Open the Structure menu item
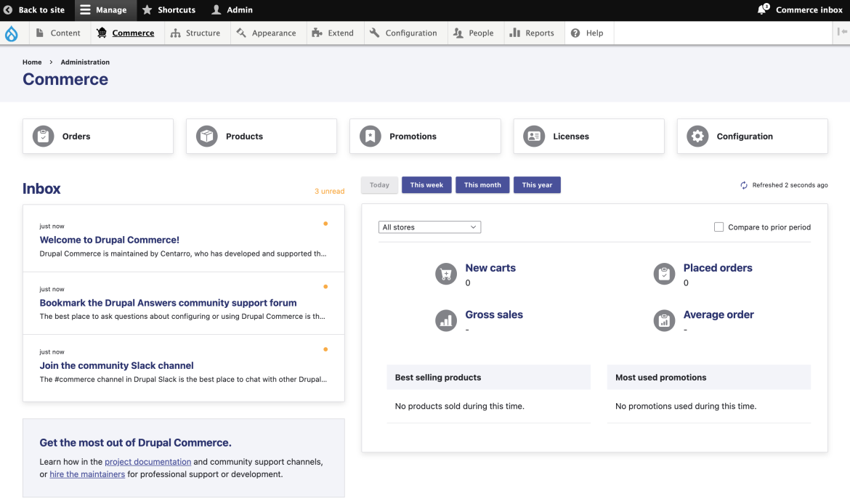This screenshot has height=504, width=850. [195, 33]
